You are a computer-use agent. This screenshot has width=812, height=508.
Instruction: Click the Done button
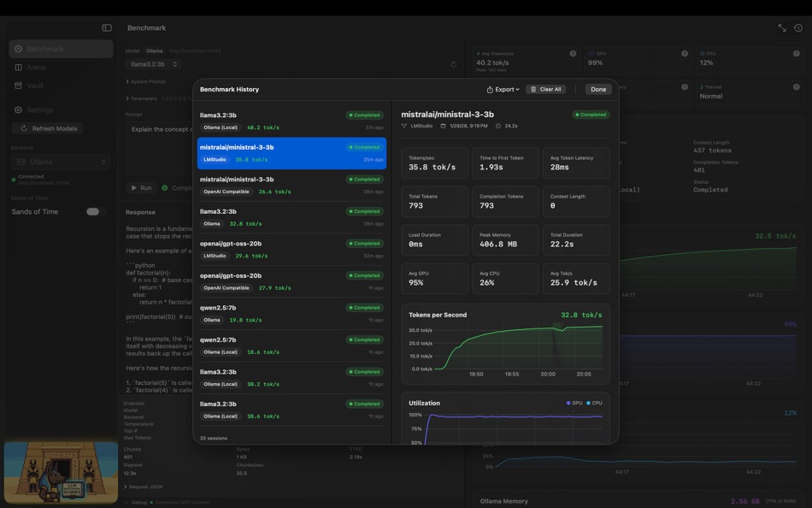pyautogui.click(x=598, y=89)
